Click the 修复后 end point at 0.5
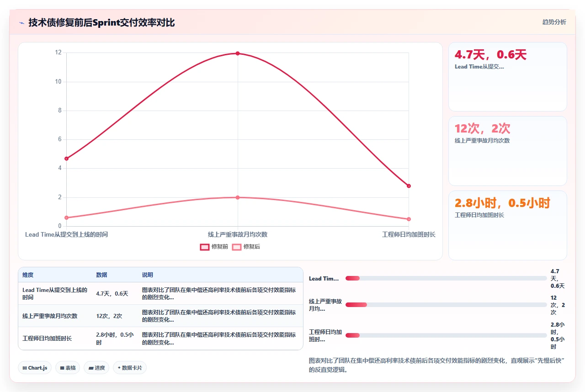The width and height of the screenshot is (585, 392). [x=409, y=219]
